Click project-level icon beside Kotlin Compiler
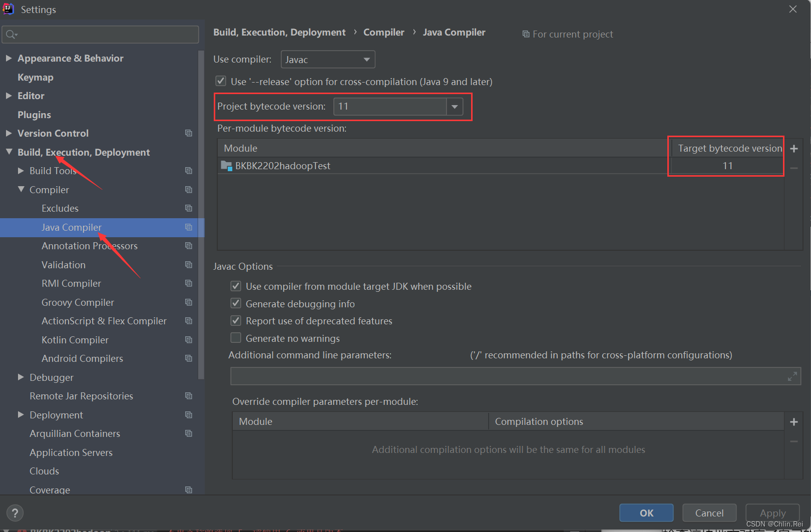 click(189, 340)
